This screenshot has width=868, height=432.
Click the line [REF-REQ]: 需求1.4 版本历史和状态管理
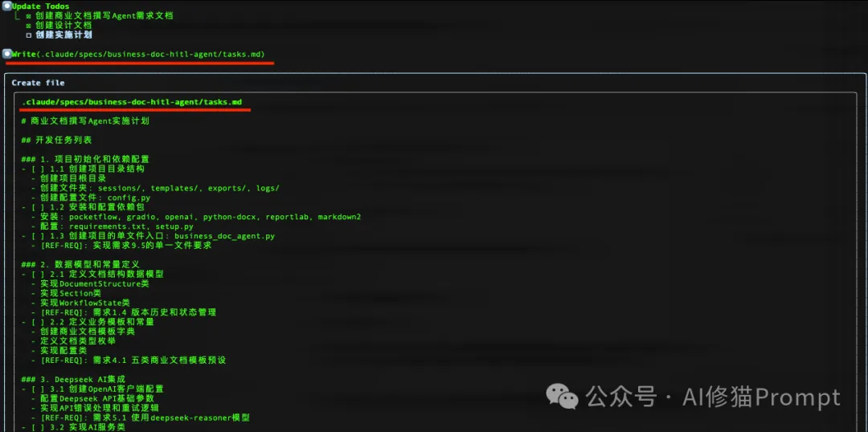click(x=124, y=312)
